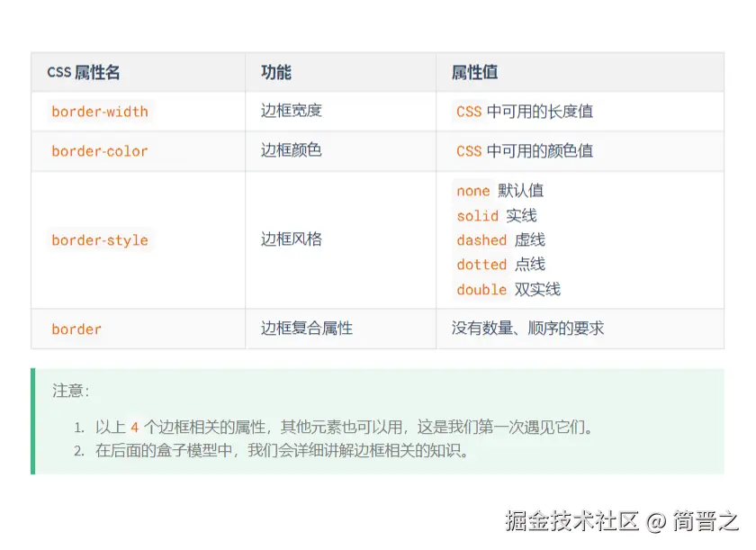Select the dotted 点线 value
The image size is (756, 550).
point(500,265)
